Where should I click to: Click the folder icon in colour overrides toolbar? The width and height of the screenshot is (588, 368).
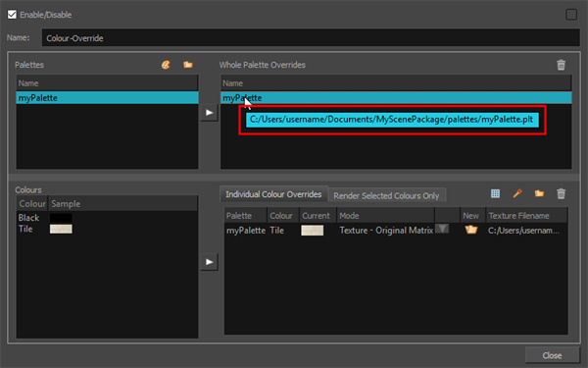[539, 193]
